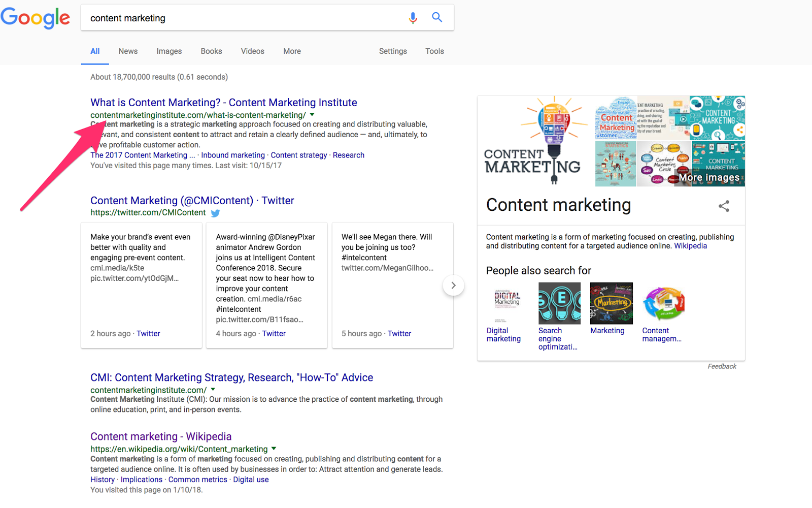Advance the Twitter carousel with the next arrow
Image resolution: width=812 pixels, height=508 pixels.
pyautogui.click(x=453, y=285)
